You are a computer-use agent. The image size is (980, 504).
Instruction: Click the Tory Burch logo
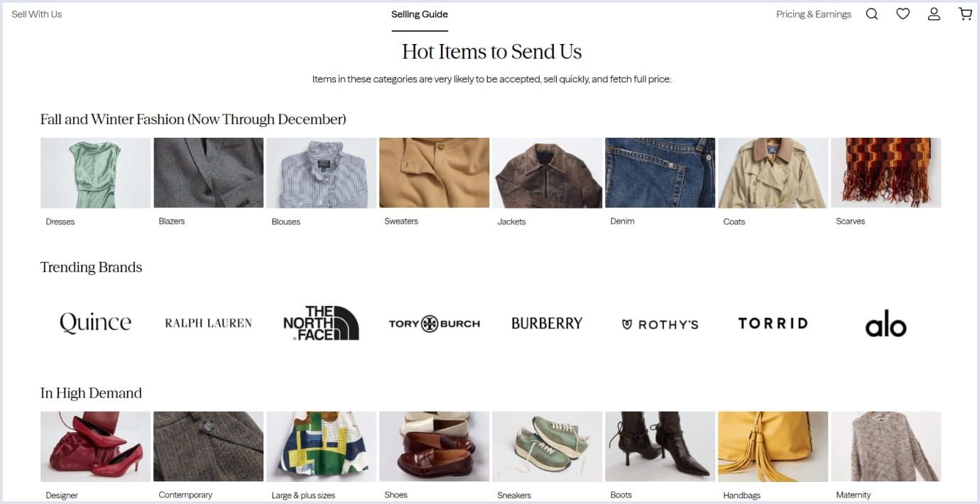[x=434, y=323]
